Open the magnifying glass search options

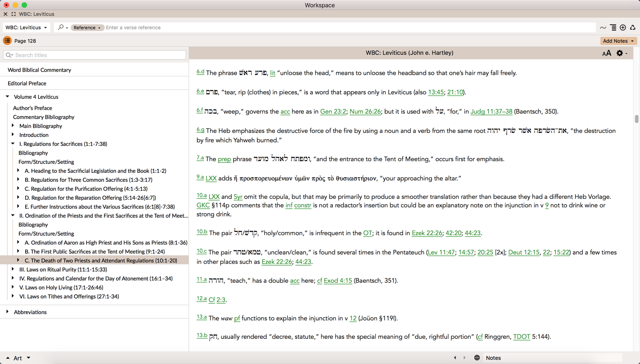point(63,27)
